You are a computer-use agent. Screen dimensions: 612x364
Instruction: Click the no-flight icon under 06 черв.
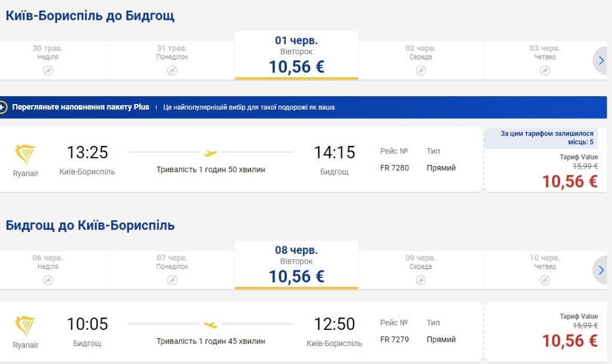(x=48, y=280)
